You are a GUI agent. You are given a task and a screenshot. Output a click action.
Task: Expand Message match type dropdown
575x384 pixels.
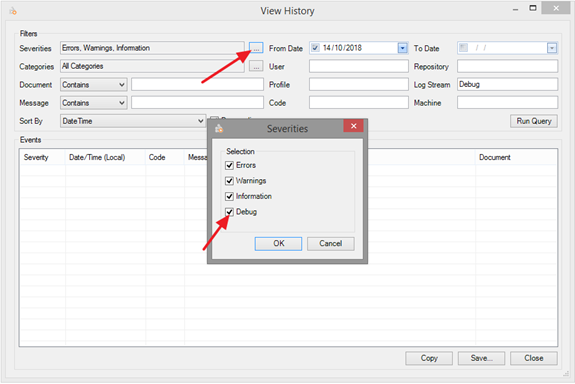[94, 103]
